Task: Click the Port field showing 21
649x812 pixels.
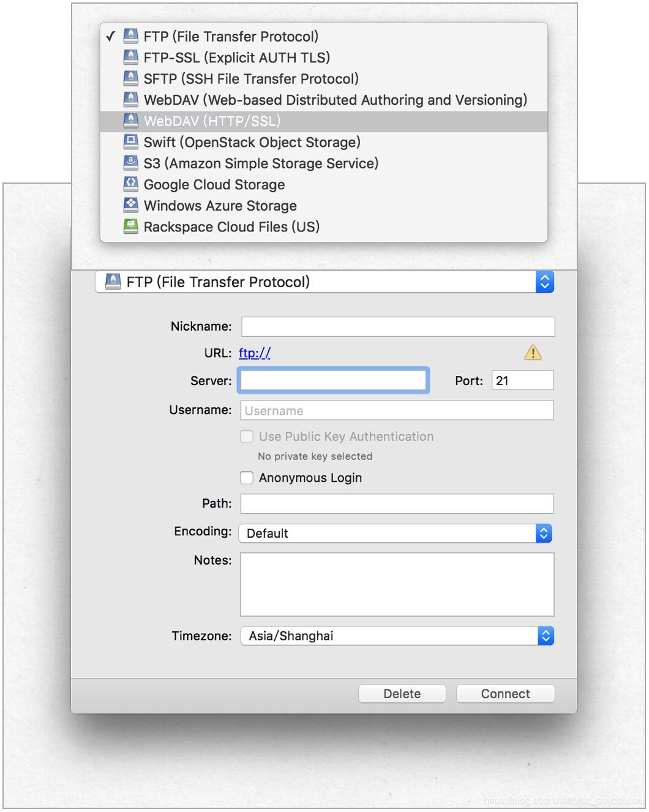Action: (523, 380)
